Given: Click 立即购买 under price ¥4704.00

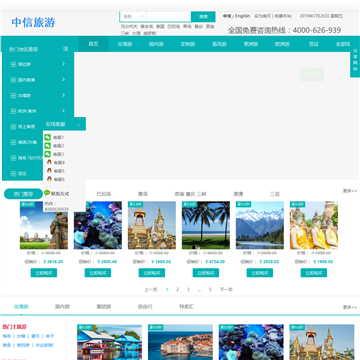Looking at the screenshot, I should (206, 273).
